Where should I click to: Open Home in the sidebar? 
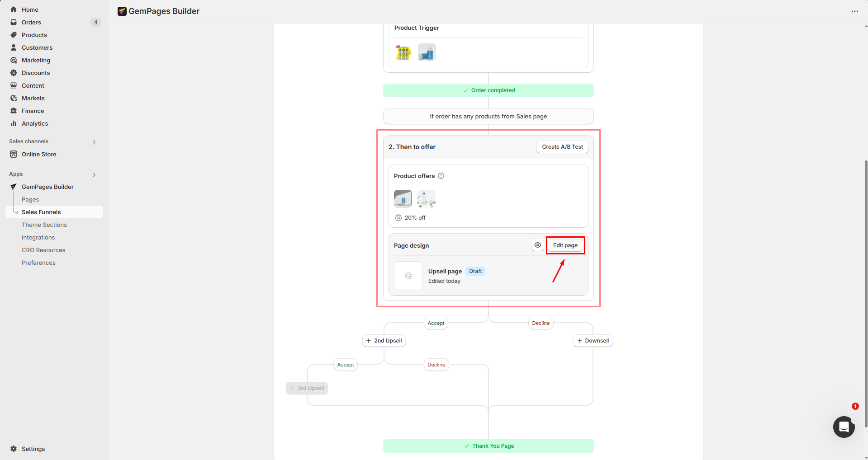54,9
